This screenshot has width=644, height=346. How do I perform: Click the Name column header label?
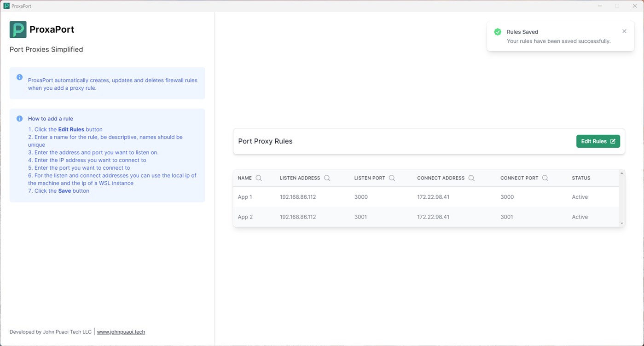tap(244, 178)
